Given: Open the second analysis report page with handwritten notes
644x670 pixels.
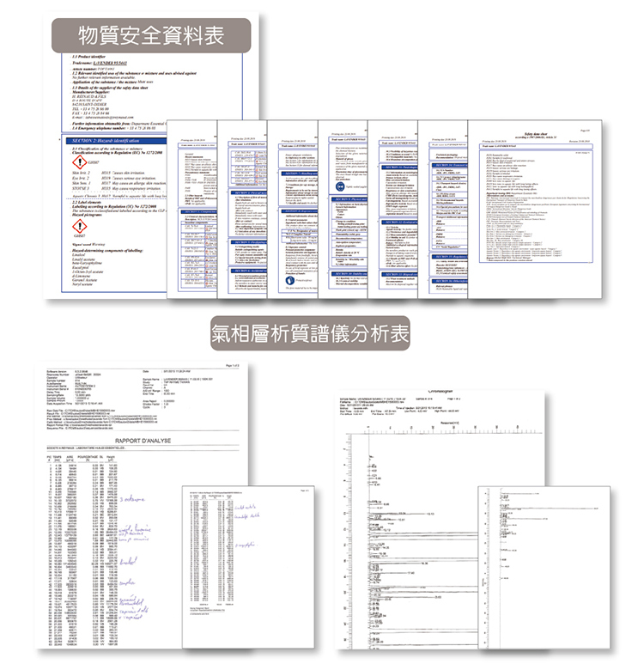Looking at the screenshot, I should pyautogui.click(x=248, y=567).
